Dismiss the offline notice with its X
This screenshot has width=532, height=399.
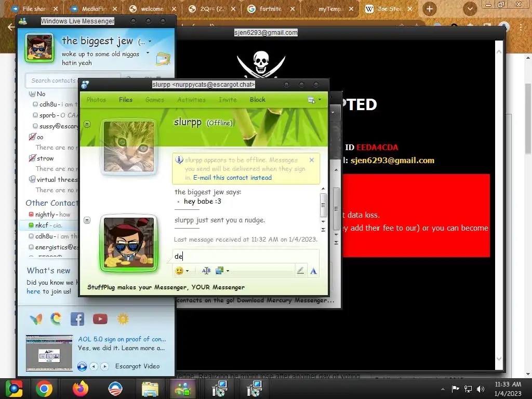[x=312, y=159]
